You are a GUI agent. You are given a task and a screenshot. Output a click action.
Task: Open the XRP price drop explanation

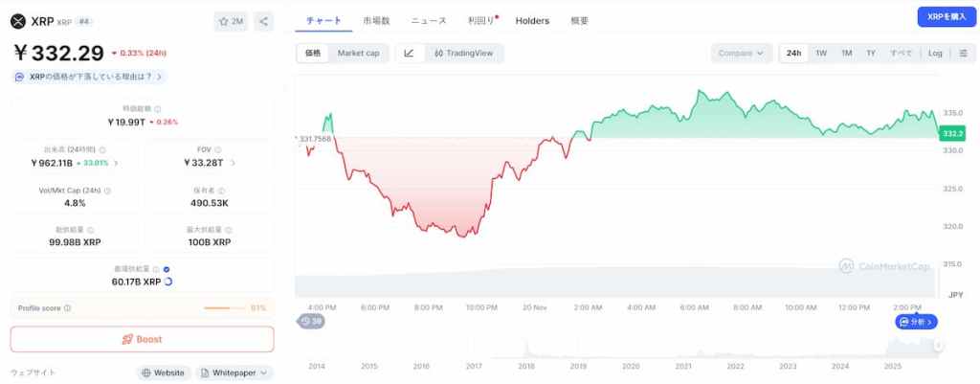89,77
